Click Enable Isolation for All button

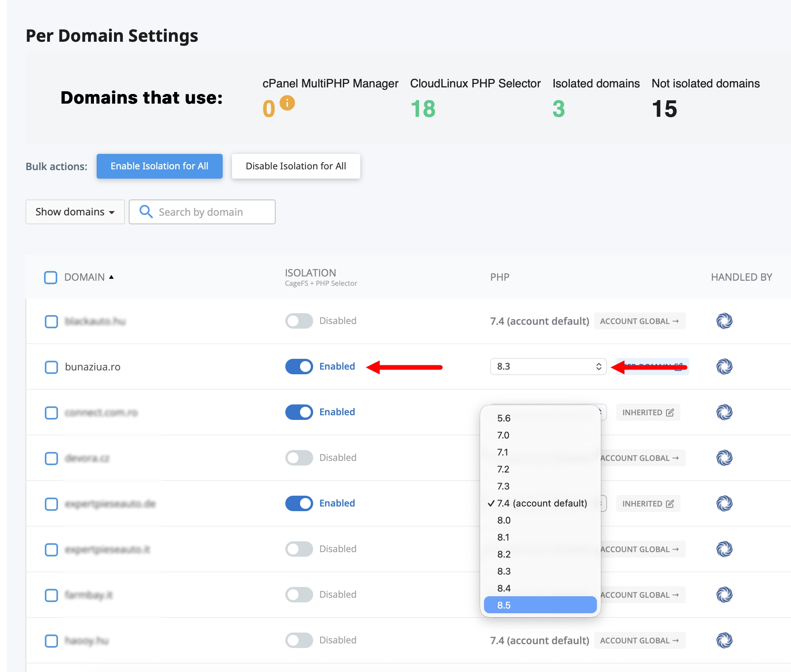pyautogui.click(x=159, y=166)
